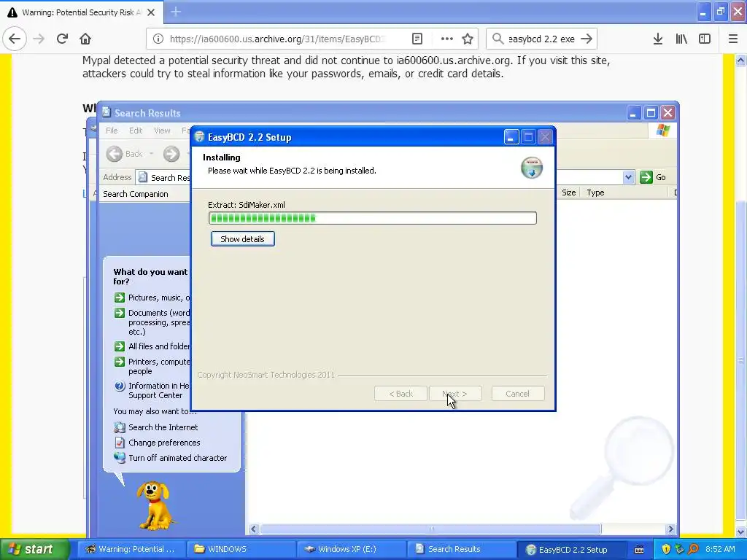Open Edit menu in Search Results window
747x560 pixels.
(136, 131)
